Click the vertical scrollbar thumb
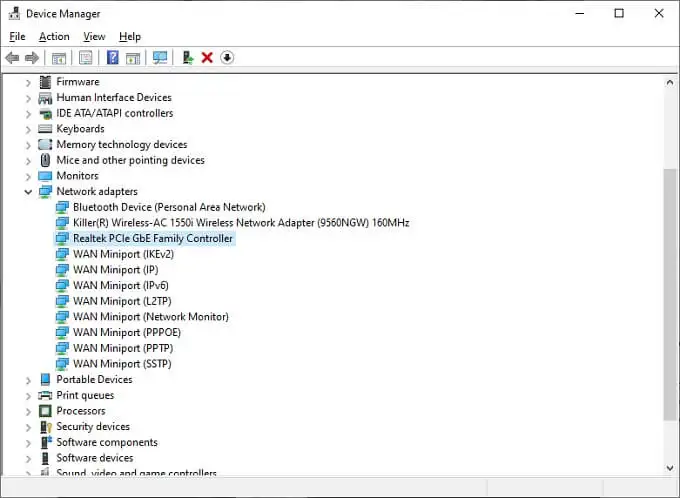 point(670,294)
